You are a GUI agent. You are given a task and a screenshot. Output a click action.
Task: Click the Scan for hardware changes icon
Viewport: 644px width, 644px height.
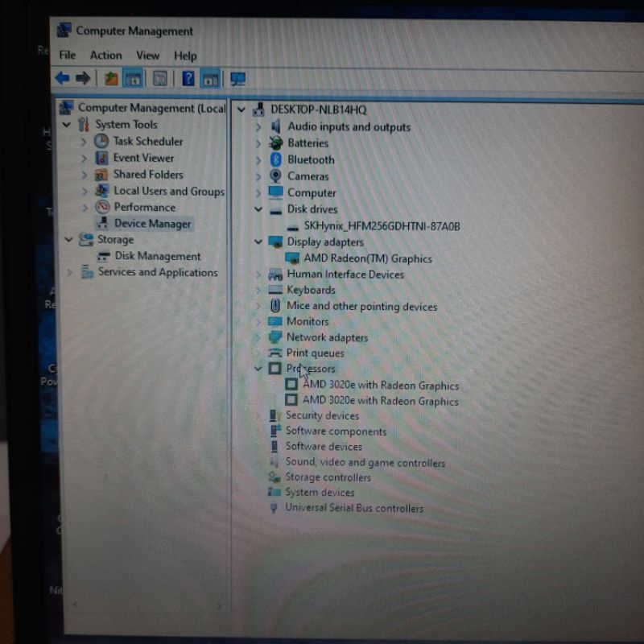click(x=237, y=78)
